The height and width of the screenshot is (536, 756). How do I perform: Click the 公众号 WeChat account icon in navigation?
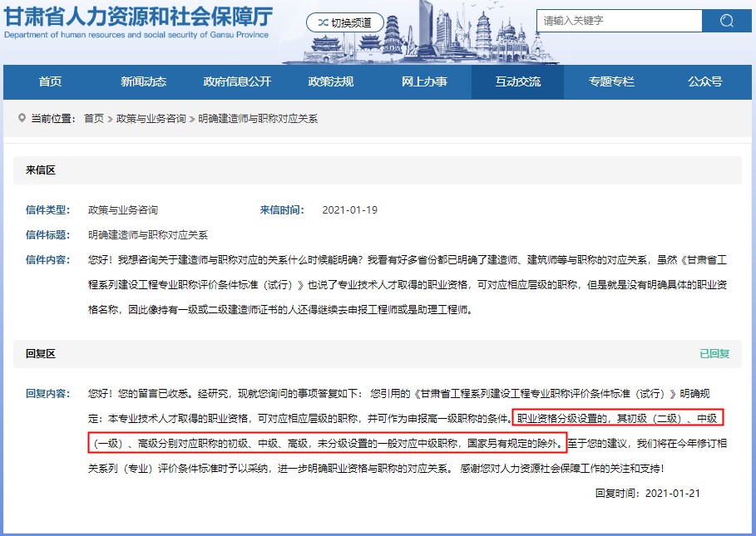click(704, 83)
